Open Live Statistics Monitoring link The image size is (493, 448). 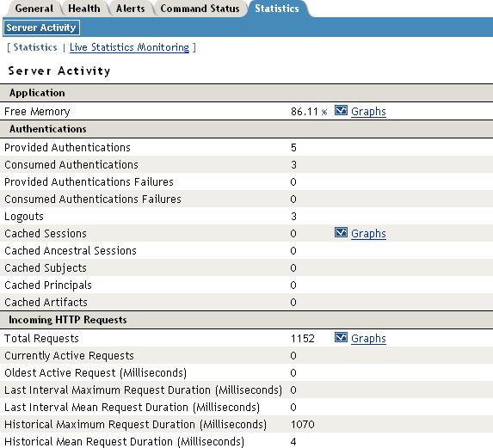coord(129,47)
